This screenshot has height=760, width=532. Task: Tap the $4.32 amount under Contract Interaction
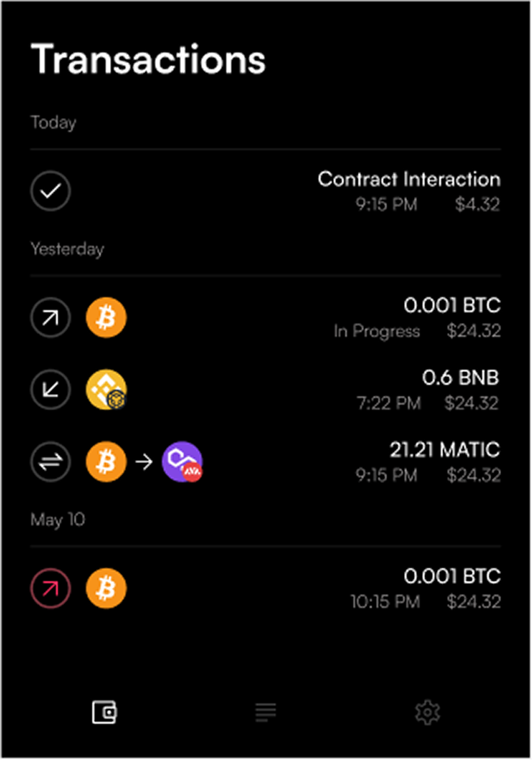click(477, 204)
